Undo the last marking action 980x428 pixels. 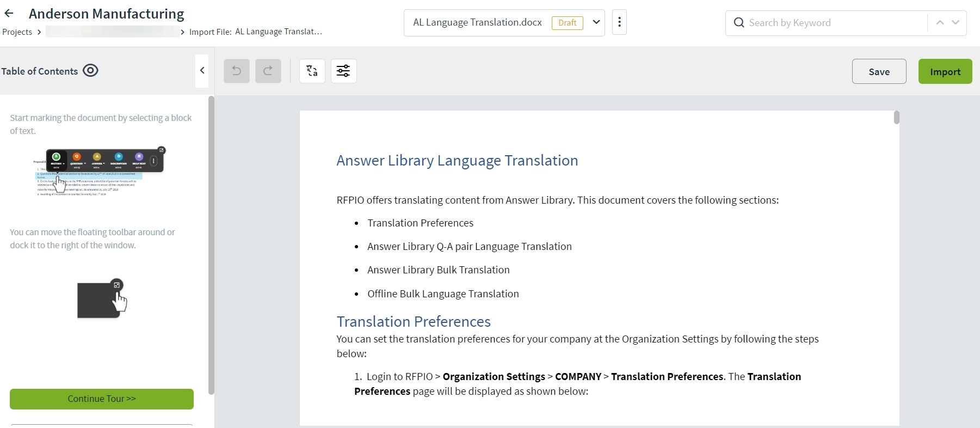pyautogui.click(x=237, y=71)
